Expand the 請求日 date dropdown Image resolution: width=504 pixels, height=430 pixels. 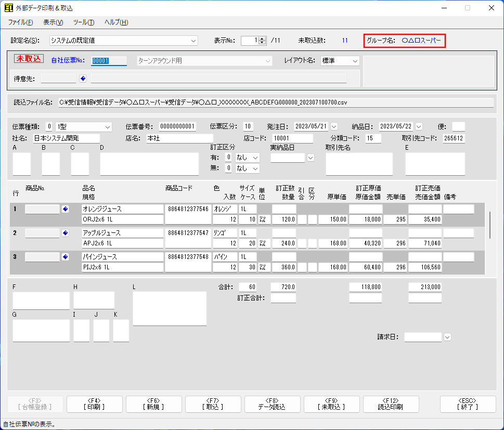[447, 337]
